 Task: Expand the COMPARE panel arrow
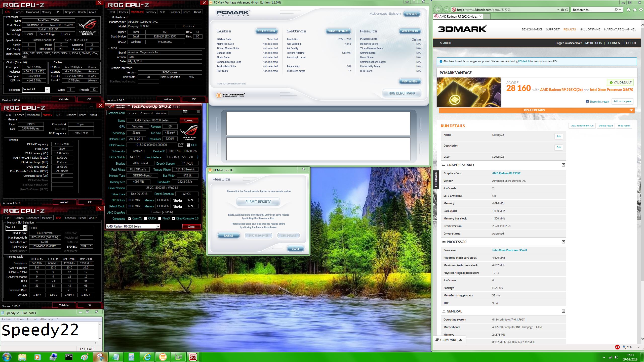[x=461, y=340]
